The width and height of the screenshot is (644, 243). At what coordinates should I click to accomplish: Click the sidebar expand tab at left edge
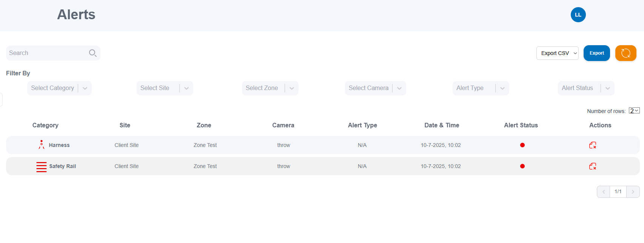tap(1, 100)
